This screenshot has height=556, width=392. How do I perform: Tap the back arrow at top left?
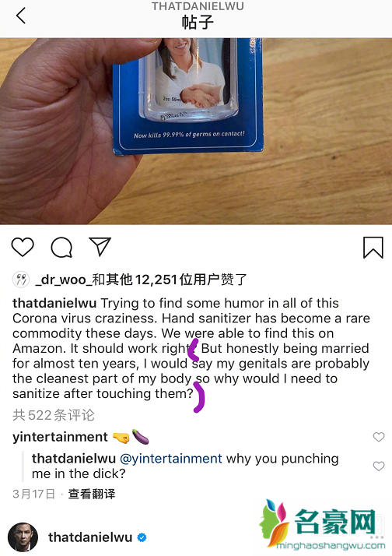(x=21, y=16)
